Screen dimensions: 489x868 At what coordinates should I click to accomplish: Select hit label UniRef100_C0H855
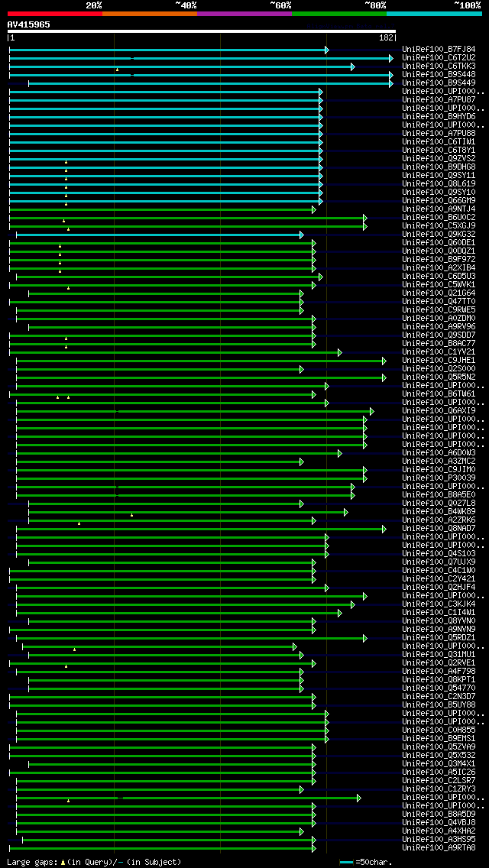(x=439, y=730)
